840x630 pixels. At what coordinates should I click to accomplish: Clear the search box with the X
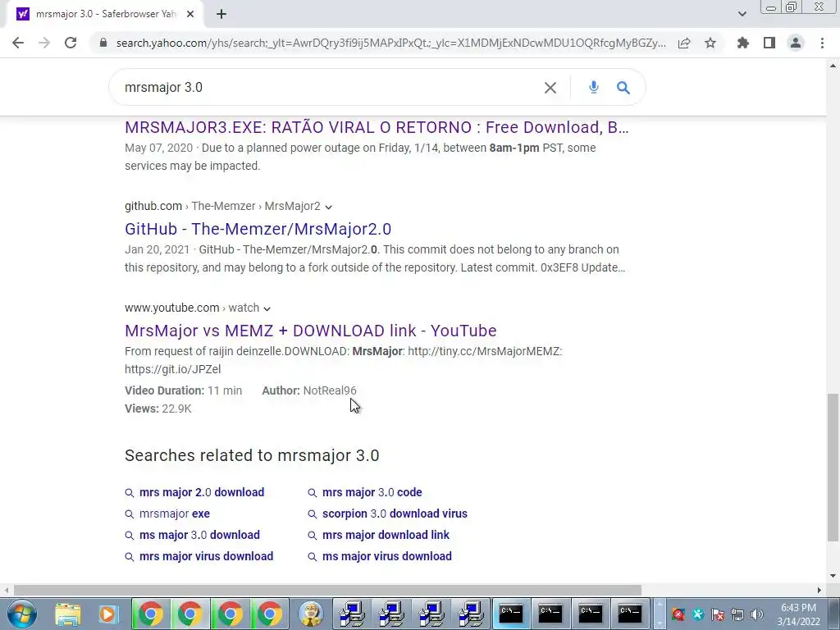pyautogui.click(x=550, y=87)
